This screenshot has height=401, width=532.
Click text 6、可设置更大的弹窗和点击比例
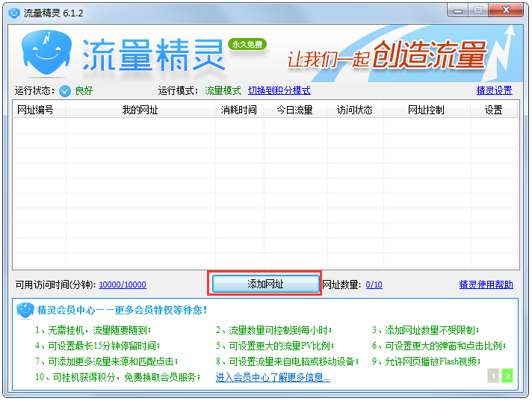[x=439, y=346]
